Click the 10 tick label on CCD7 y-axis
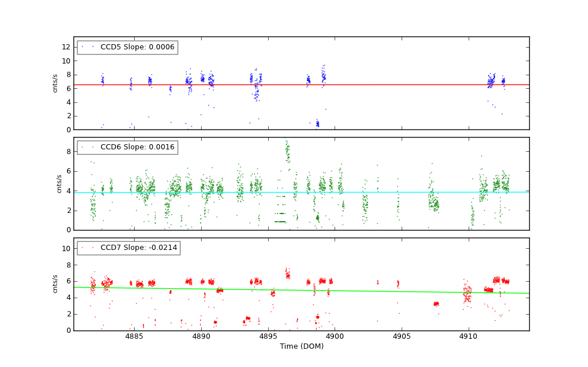The width and height of the screenshot is (588, 367). coord(66,249)
